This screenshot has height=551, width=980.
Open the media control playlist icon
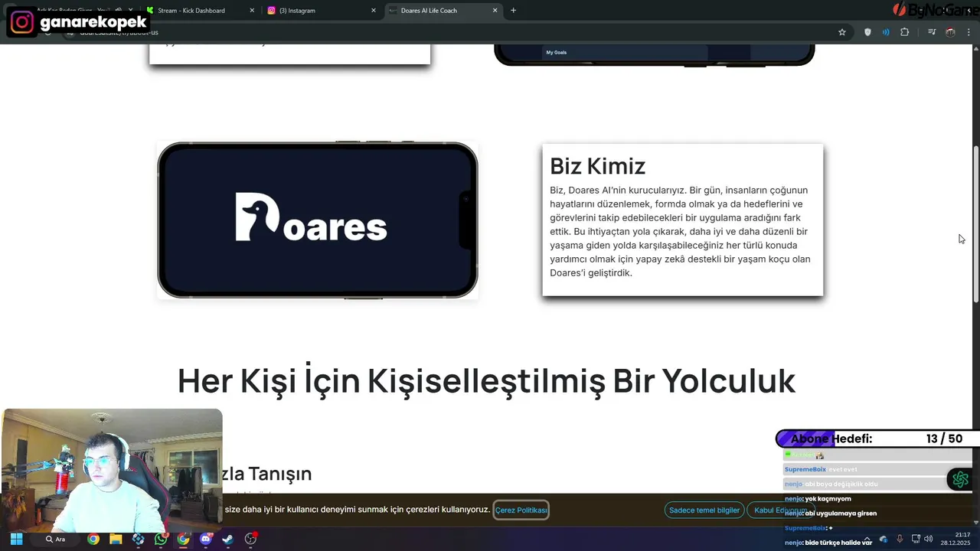click(x=932, y=32)
